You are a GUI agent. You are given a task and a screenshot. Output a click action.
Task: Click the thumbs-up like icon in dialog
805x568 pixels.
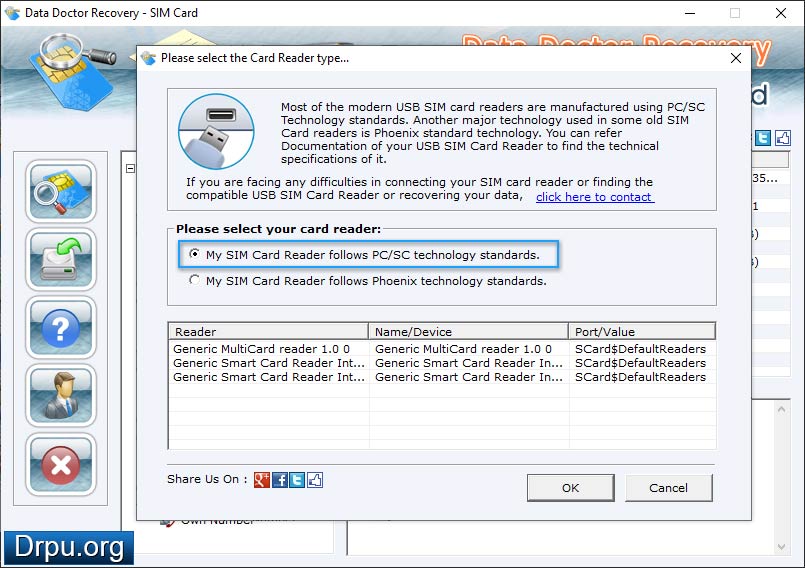(x=315, y=480)
